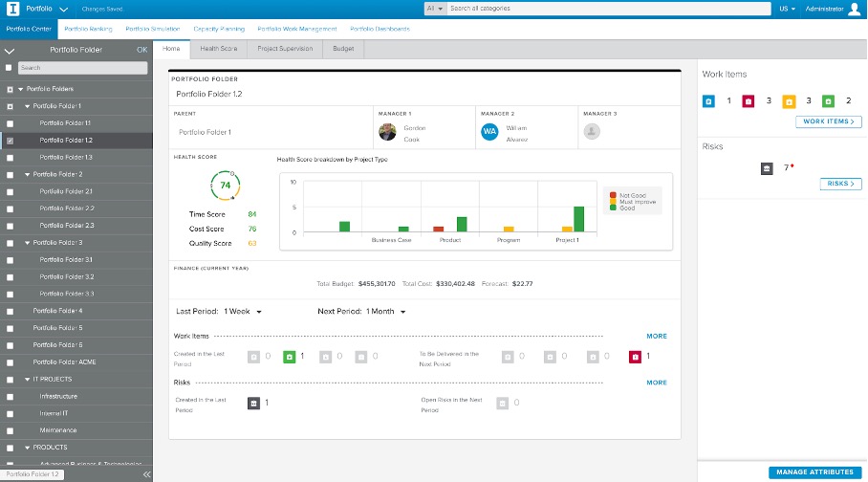Image resolution: width=868 pixels, height=482 pixels.
Task: Open the Capacity Planning menu item
Action: click(x=219, y=29)
